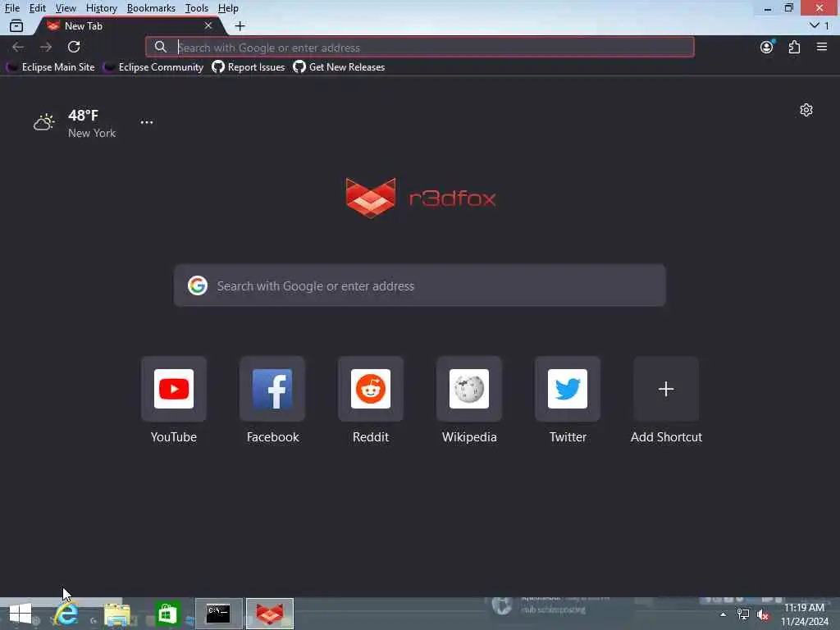Click the search magnifier icon in address bar

click(161, 47)
